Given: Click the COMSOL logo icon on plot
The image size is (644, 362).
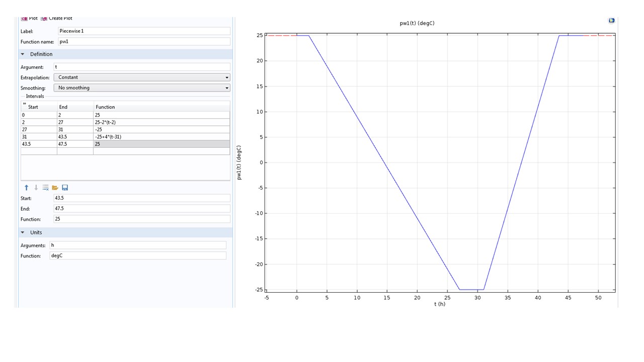Looking at the screenshot, I should click(611, 21).
